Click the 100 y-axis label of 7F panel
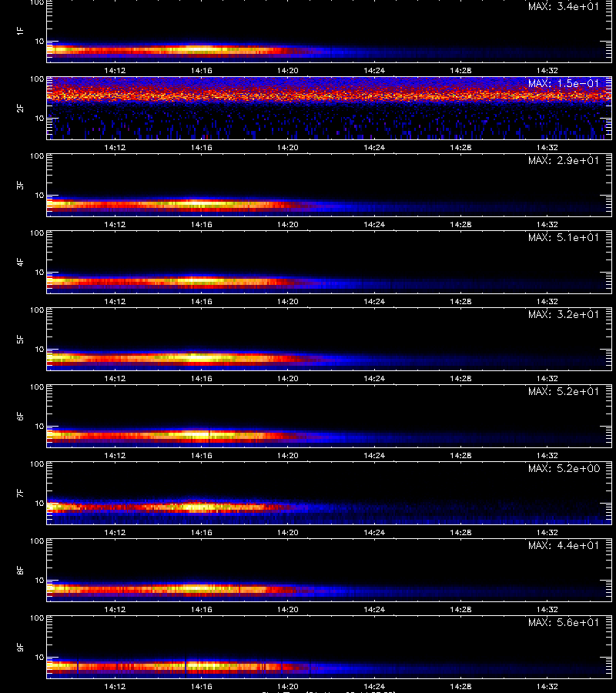 [x=37, y=464]
